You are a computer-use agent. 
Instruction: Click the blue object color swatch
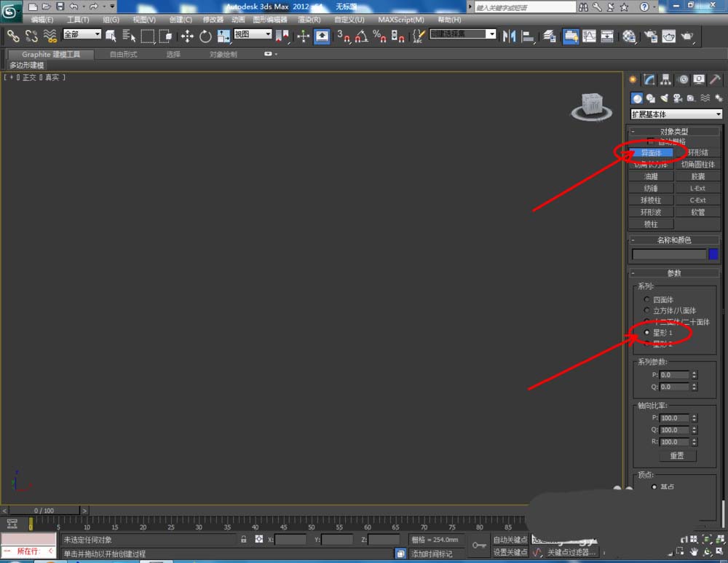pos(713,254)
